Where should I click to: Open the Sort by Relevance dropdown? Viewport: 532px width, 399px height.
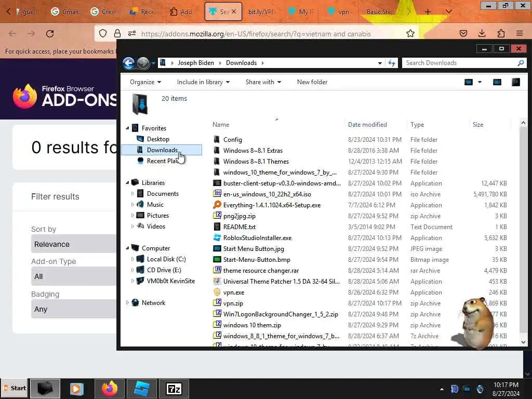tap(75, 244)
